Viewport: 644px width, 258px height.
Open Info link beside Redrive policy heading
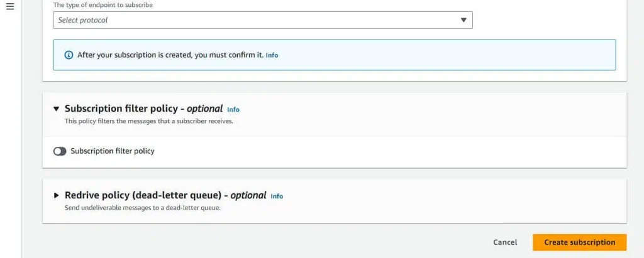(x=277, y=196)
